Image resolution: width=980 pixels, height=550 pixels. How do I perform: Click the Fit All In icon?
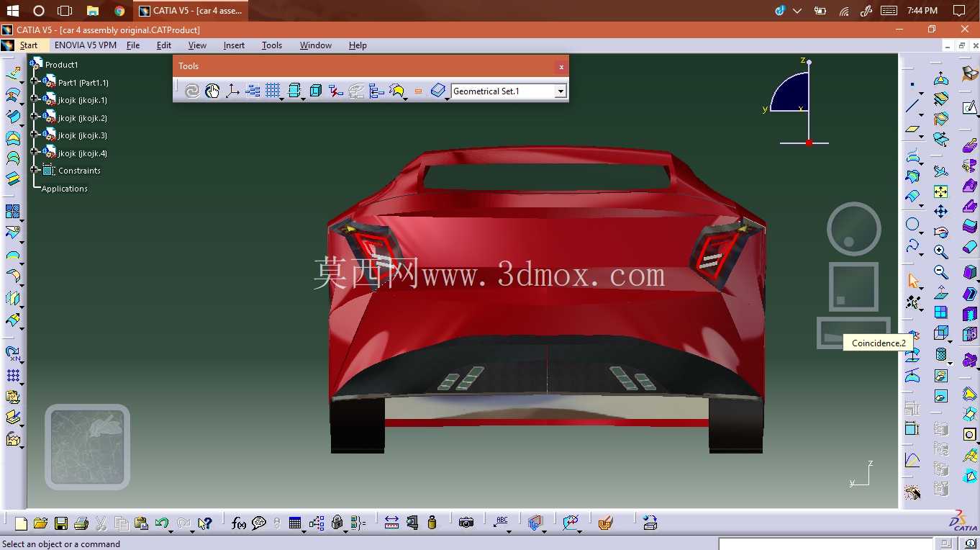coord(940,191)
